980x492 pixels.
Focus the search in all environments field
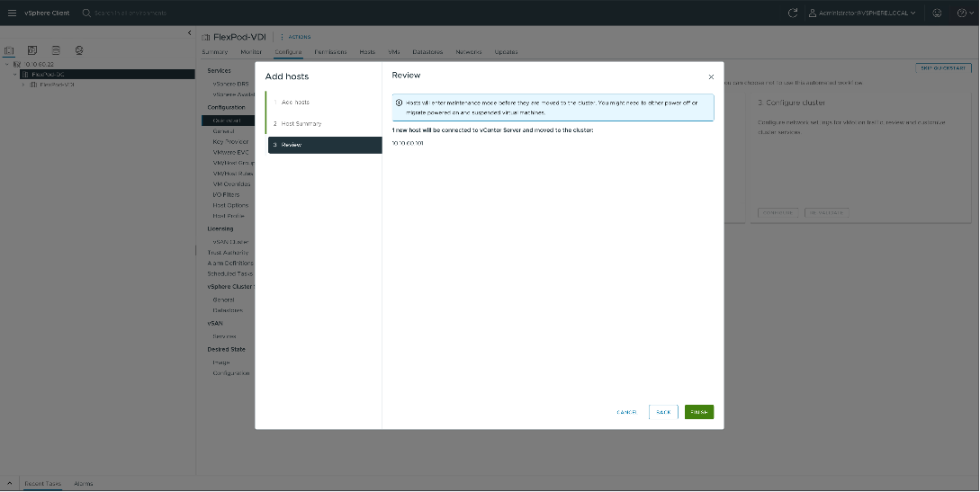click(130, 13)
